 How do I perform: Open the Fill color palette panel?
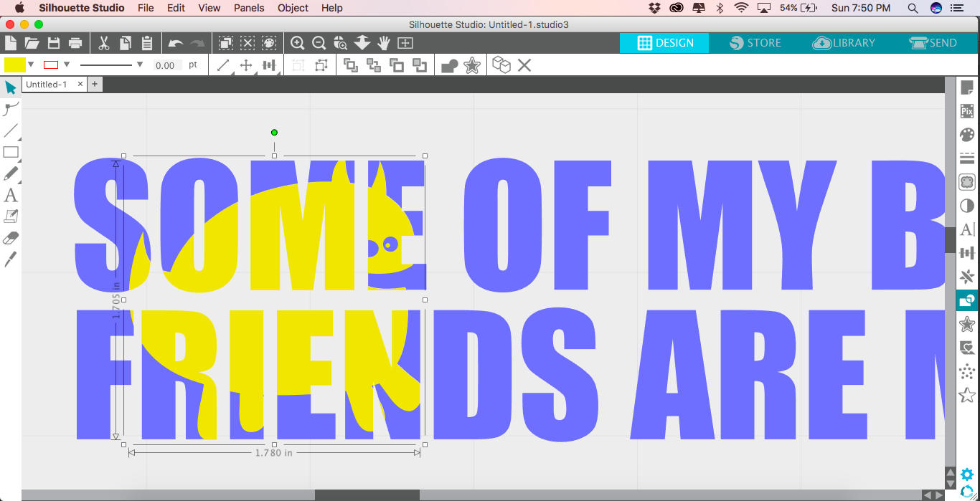967,135
